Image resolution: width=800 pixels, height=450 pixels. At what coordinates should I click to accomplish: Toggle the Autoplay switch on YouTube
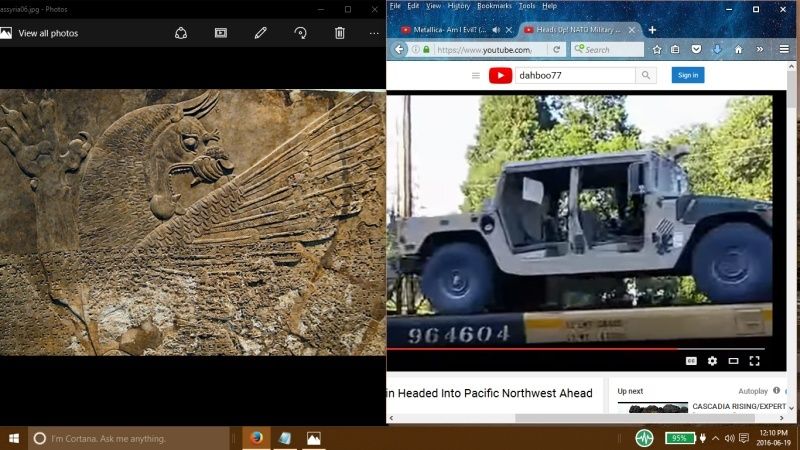[x=786, y=391]
